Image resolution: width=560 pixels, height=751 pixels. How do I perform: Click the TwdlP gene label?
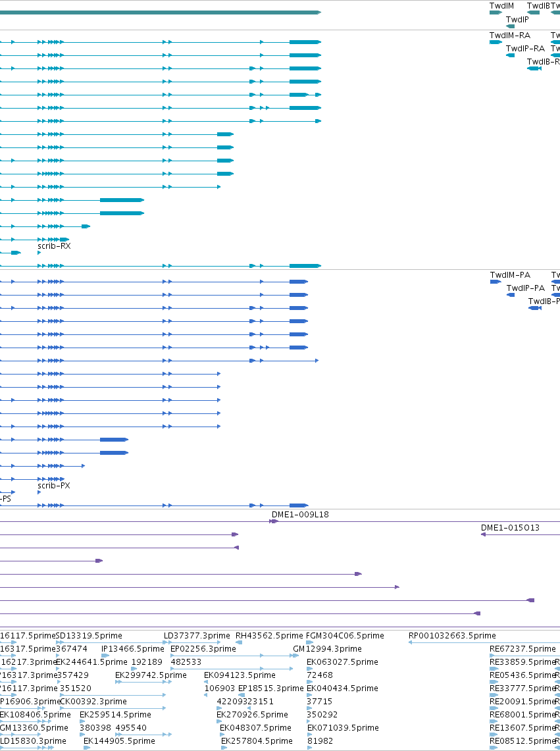click(x=517, y=19)
